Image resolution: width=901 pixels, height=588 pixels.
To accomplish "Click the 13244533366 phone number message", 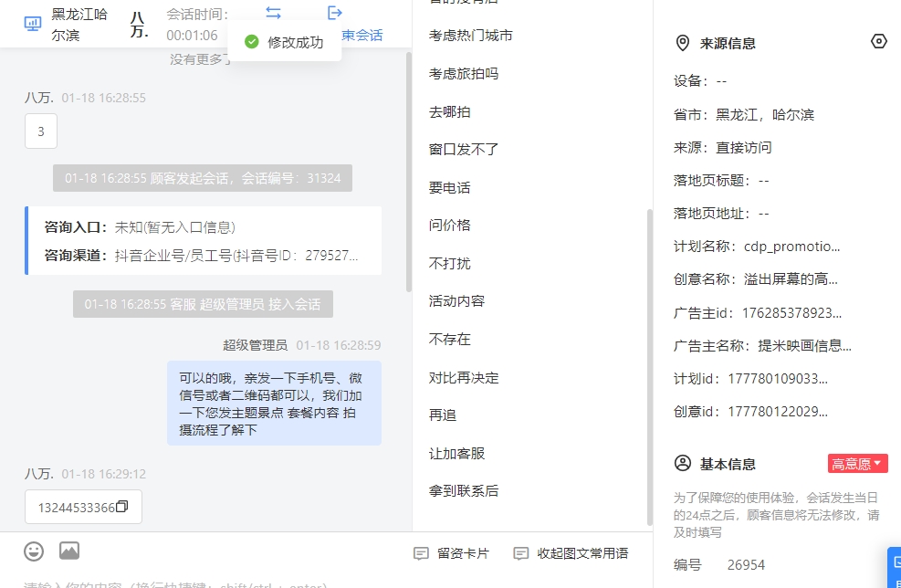I will [x=83, y=507].
